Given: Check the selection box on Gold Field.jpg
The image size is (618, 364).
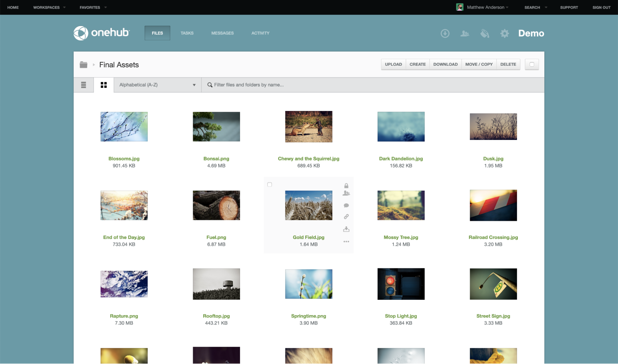Looking at the screenshot, I should point(270,184).
